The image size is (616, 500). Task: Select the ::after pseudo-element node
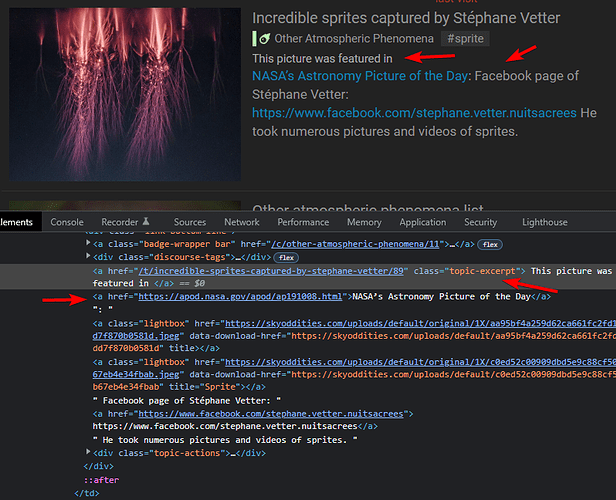coord(101,480)
